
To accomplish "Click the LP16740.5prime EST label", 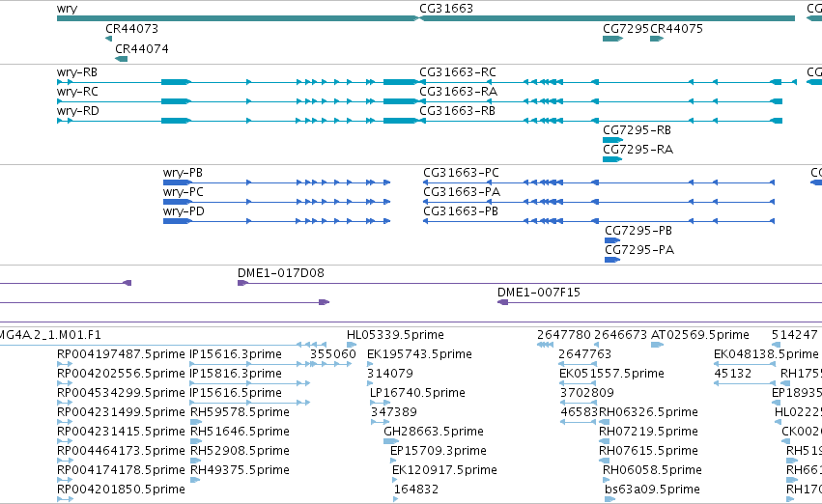I will click(x=417, y=394).
